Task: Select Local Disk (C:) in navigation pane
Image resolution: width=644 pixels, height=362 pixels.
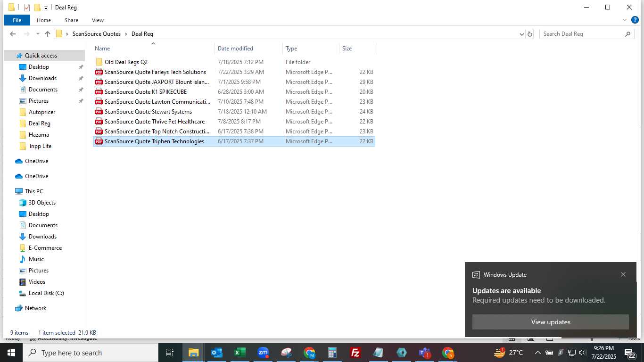Action: point(46,293)
